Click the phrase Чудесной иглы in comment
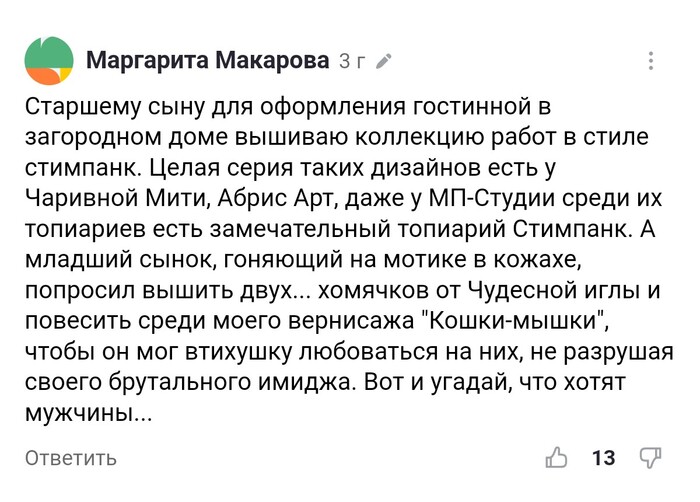The width and height of the screenshot is (700, 502). point(554,290)
